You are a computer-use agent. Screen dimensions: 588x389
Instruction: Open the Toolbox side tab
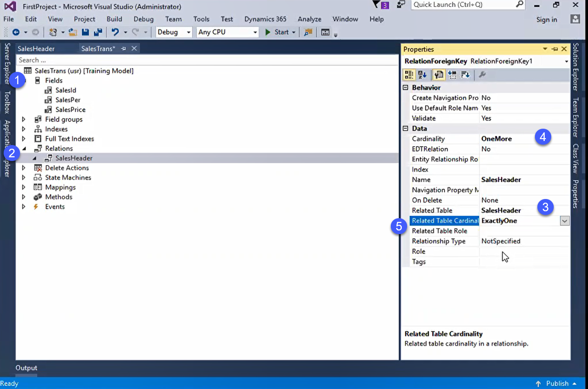[7, 102]
